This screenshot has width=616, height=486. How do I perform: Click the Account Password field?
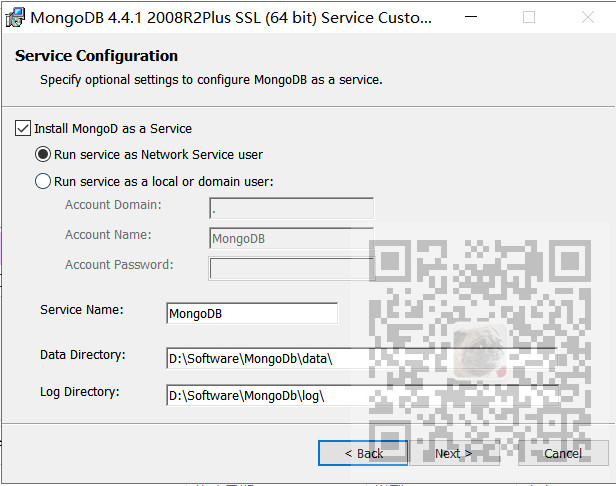[292, 268]
